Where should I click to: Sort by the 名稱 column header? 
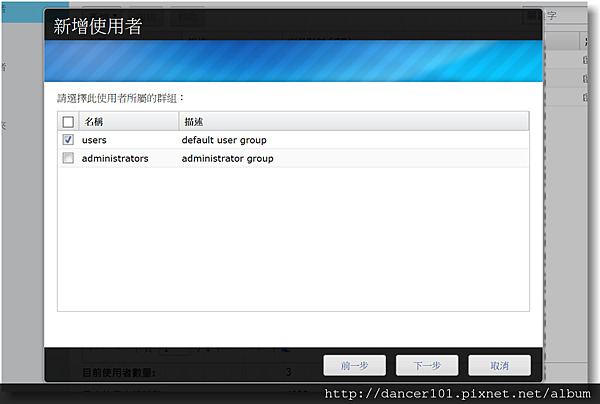(x=129, y=122)
